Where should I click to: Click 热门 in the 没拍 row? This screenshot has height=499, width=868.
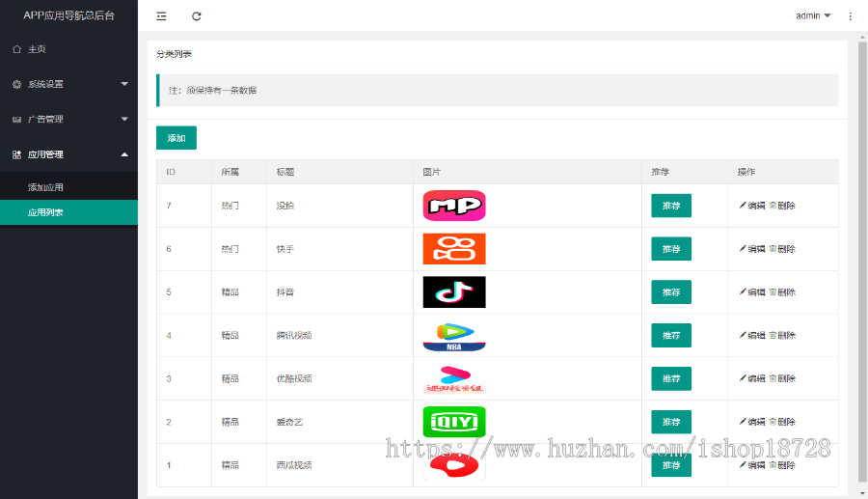[230, 206]
